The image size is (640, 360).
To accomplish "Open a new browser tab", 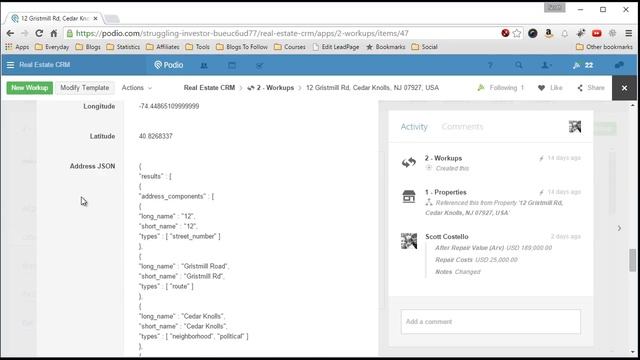I will (x=111, y=19).
